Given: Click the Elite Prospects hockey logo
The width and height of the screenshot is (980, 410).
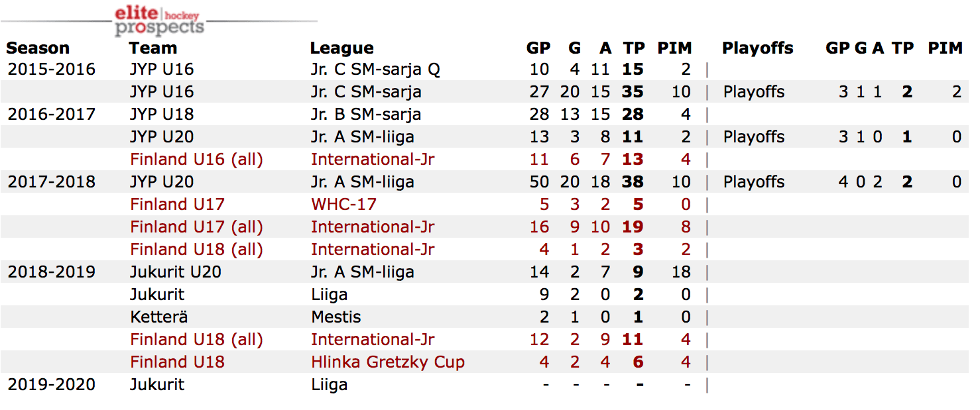Looking at the screenshot, I should [x=159, y=21].
